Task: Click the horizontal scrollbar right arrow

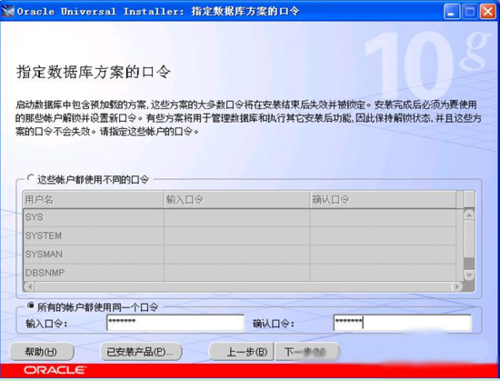Action: (x=457, y=286)
